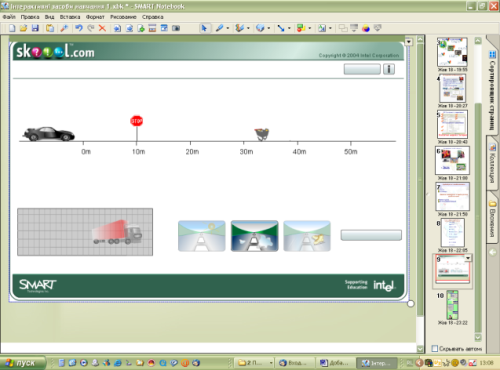
Task: Expand the Pen tool options arrow
Action: pyautogui.click(x=228, y=28)
